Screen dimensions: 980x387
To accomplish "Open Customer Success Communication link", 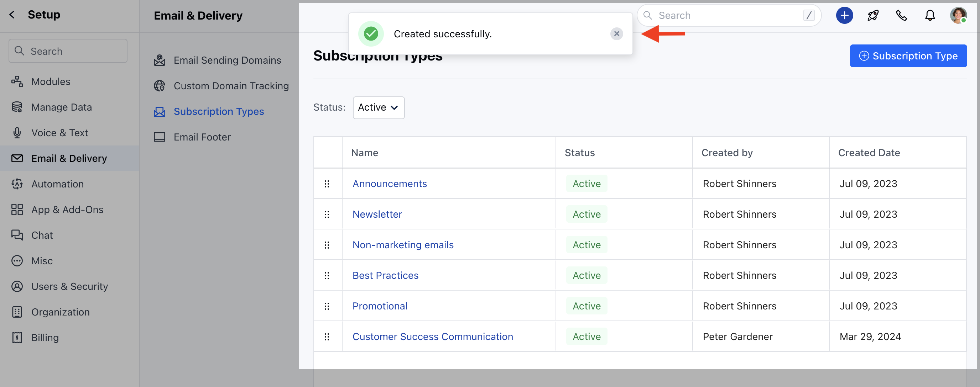I will tap(432, 337).
